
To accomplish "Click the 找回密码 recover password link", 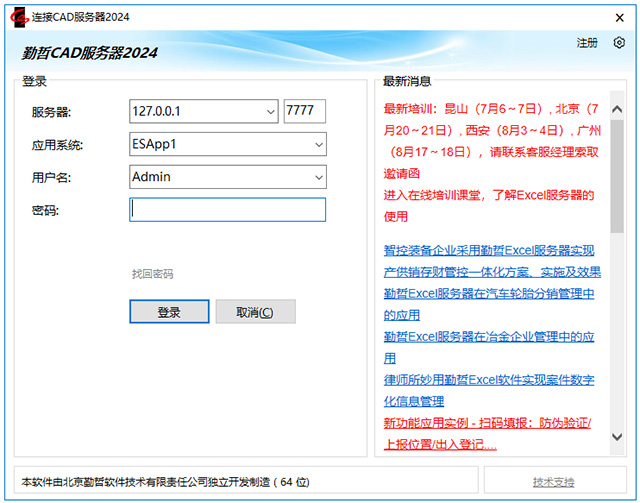I will tap(153, 274).
